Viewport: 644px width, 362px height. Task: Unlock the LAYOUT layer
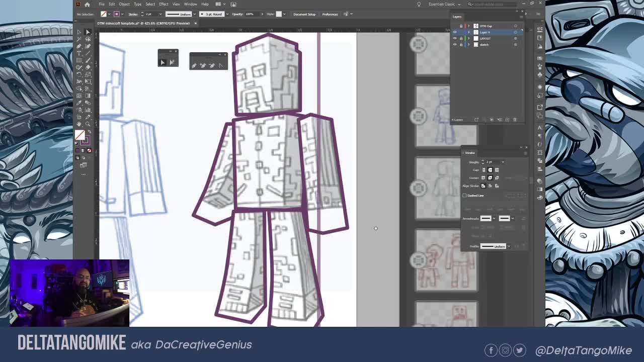coord(461,38)
